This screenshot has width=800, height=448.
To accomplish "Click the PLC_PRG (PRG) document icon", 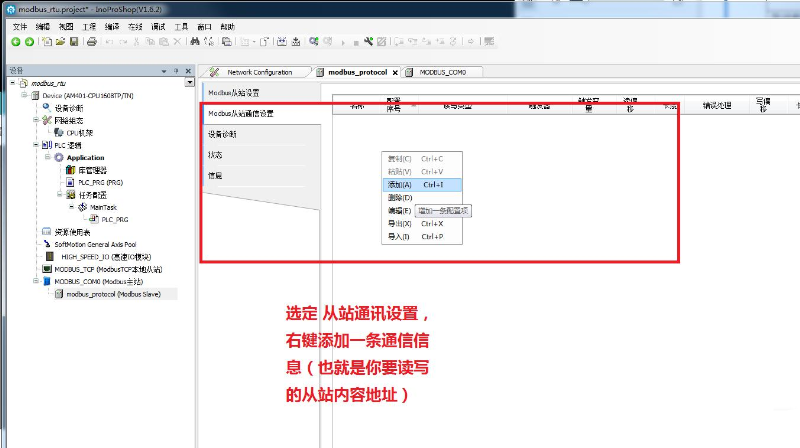I will (x=70, y=182).
